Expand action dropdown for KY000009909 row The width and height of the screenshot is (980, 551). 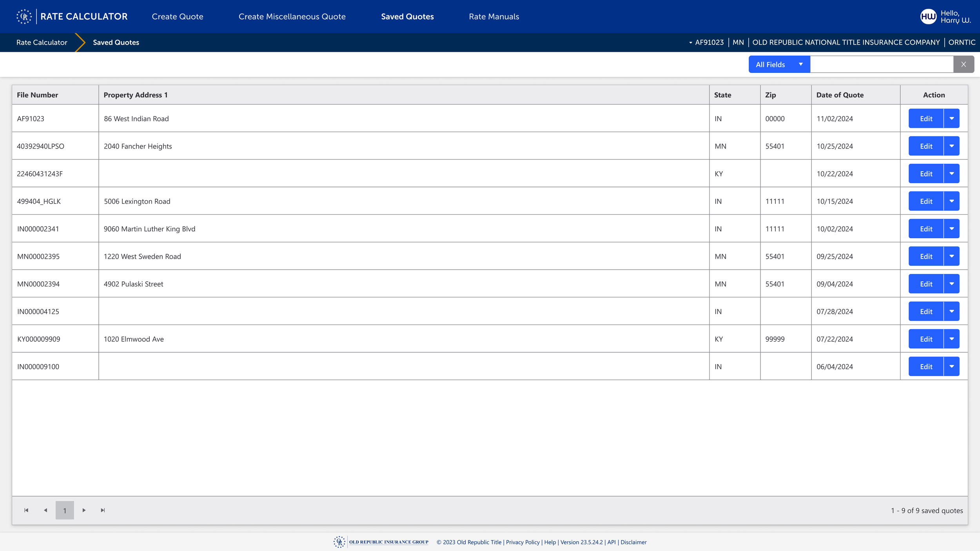(x=951, y=339)
